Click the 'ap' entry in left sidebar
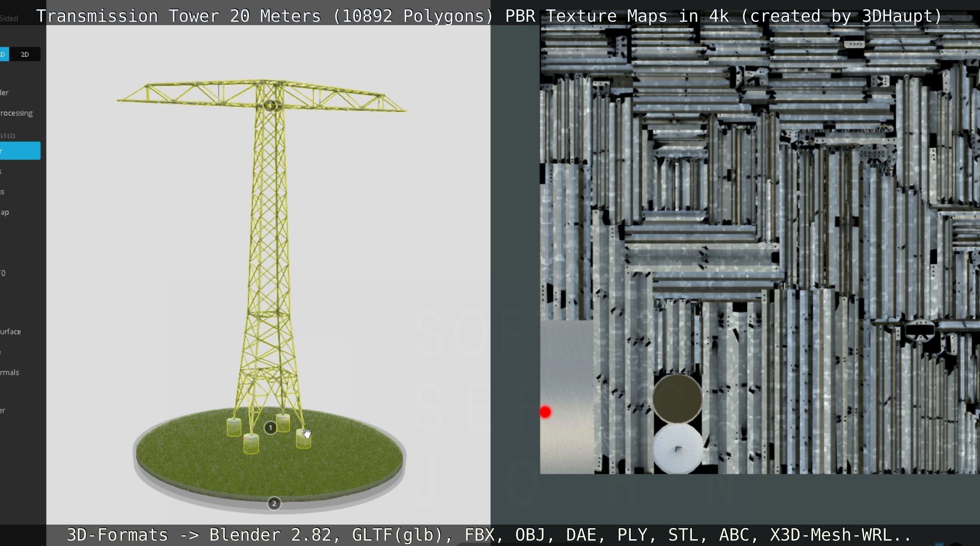The image size is (980, 546). (x=4, y=212)
